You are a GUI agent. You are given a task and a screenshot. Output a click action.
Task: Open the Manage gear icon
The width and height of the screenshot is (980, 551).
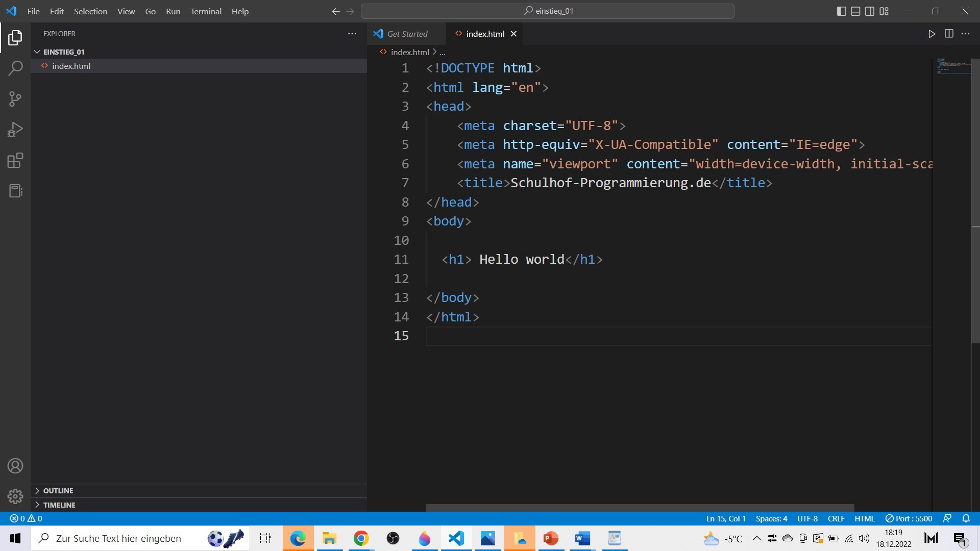(x=15, y=496)
